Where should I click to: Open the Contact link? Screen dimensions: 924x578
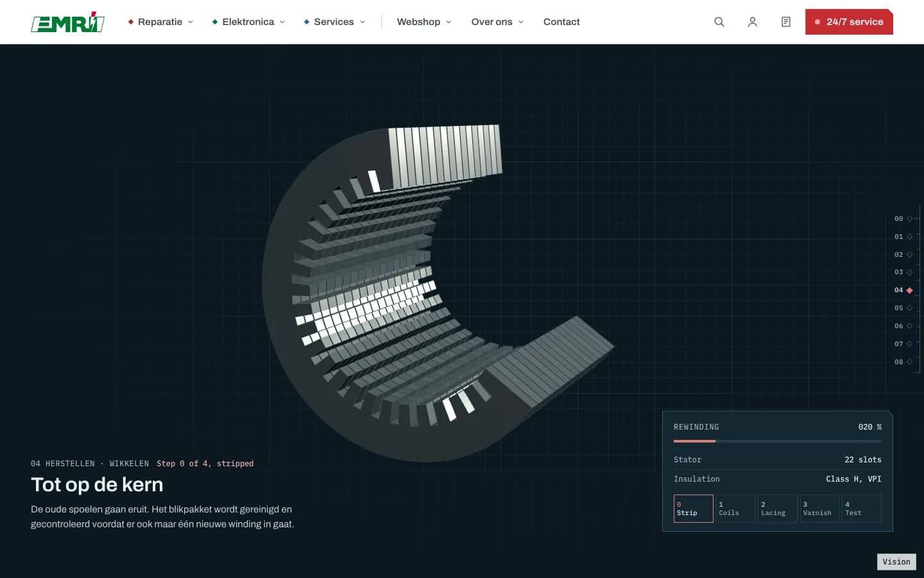561,22
